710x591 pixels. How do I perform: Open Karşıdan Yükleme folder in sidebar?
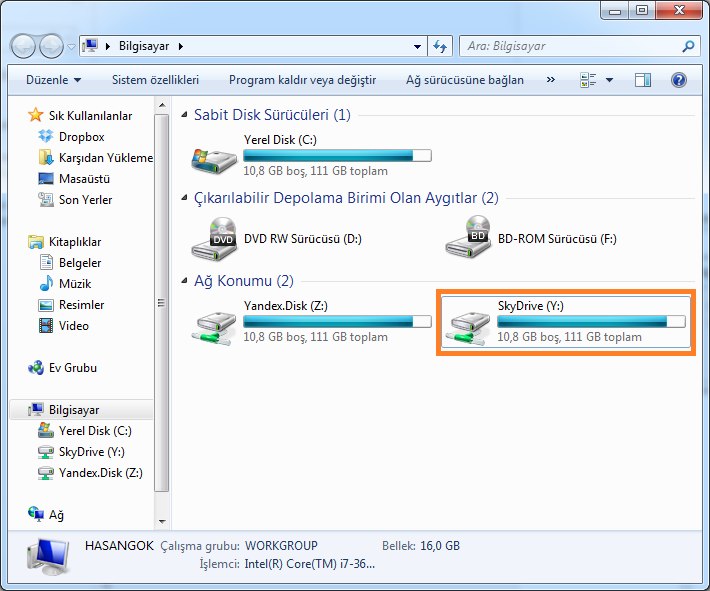click(96, 158)
